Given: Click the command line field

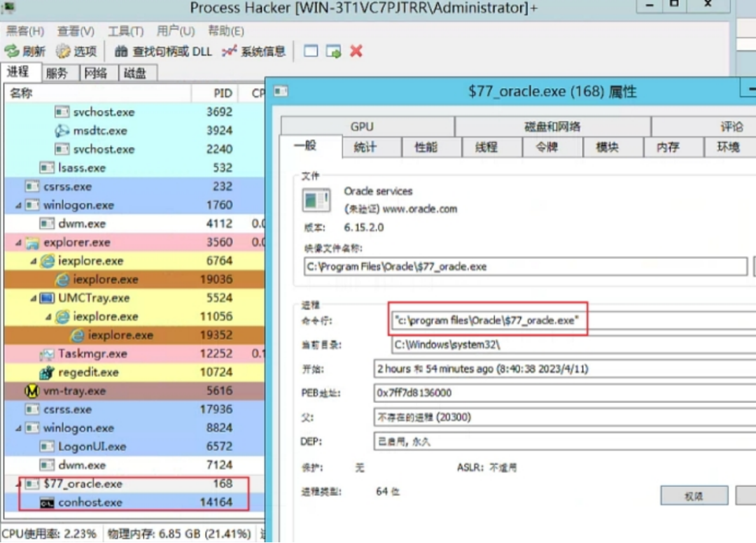Looking at the screenshot, I should (x=573, y=320).
